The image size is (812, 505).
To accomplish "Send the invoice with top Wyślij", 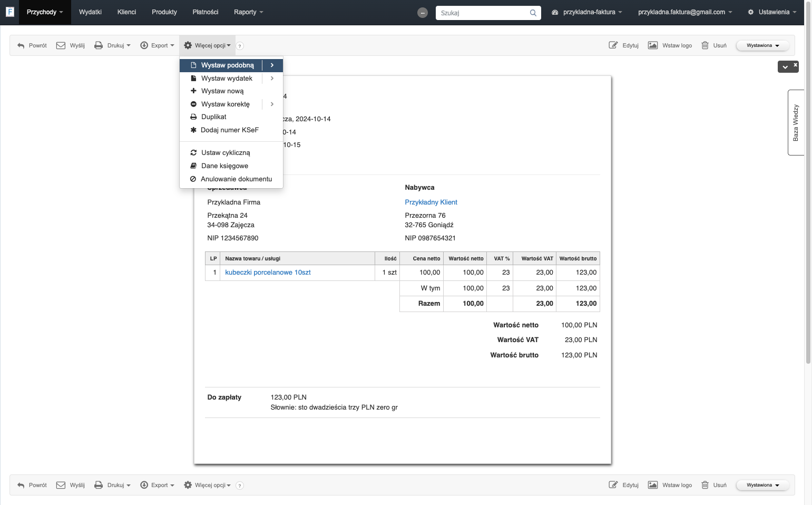I will click(71, 45).
